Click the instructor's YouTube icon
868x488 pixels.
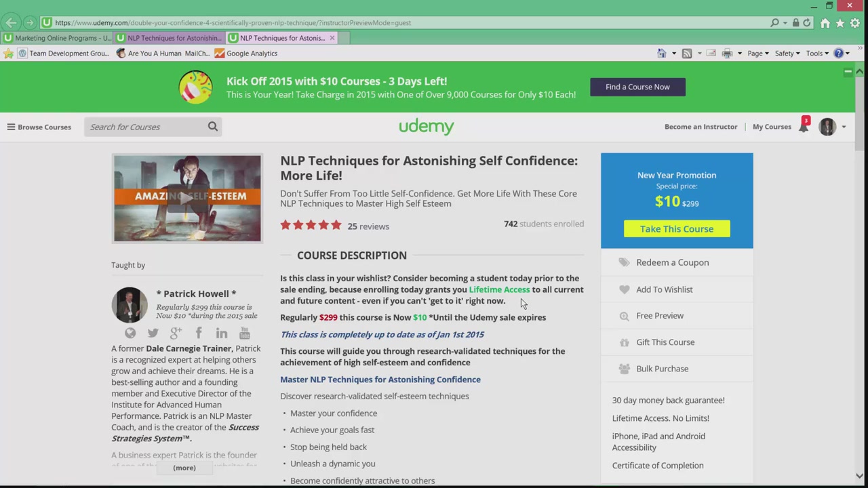click(245, 333)
